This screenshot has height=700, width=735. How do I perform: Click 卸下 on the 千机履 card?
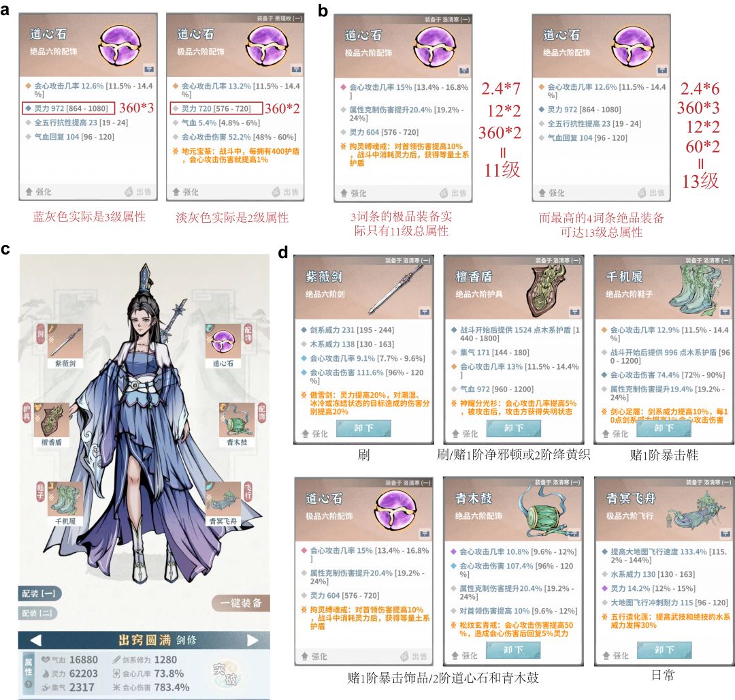[664, 428]
